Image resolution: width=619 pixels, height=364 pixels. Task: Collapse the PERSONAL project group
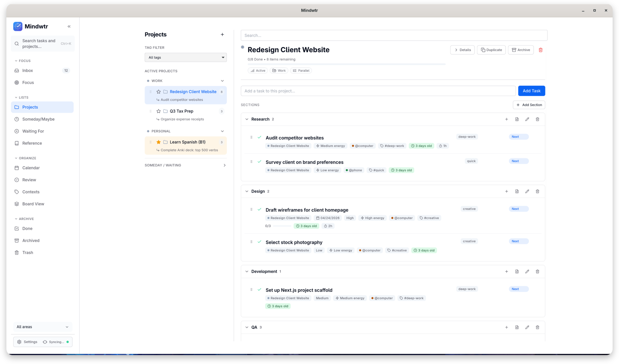point(222,131)
